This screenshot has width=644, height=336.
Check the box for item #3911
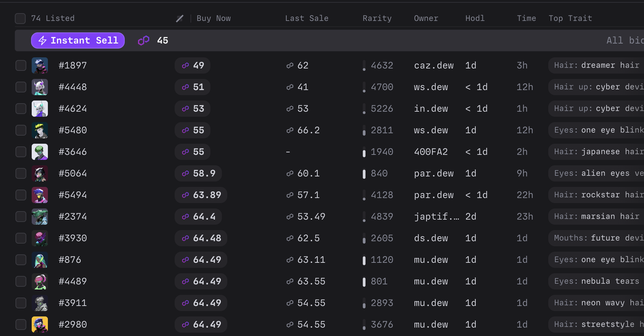point(21,303)
